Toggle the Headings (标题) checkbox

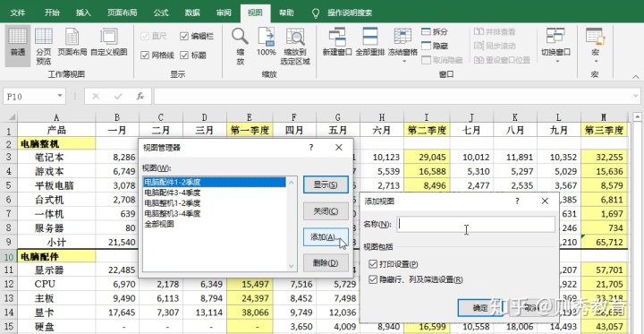pyautogui.click(x=184, y=56)
